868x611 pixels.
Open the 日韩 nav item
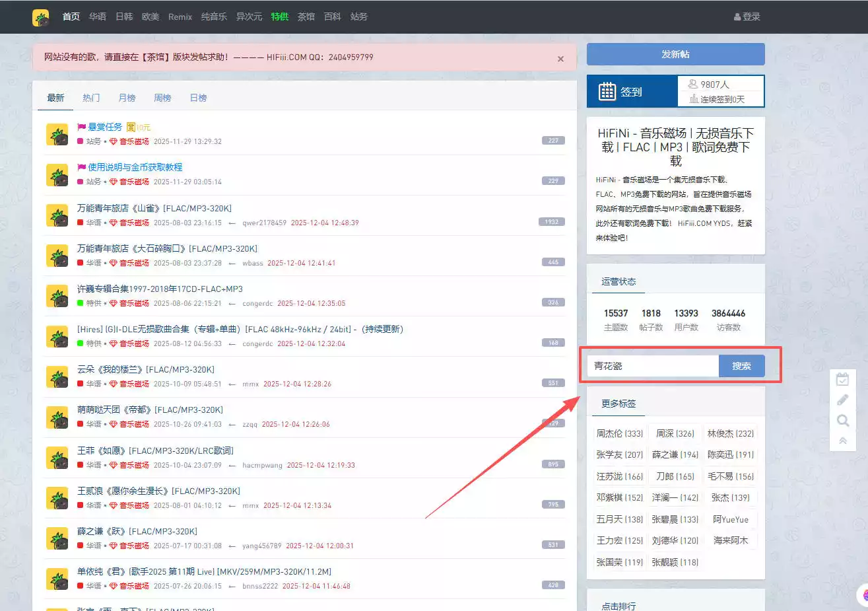124,17
